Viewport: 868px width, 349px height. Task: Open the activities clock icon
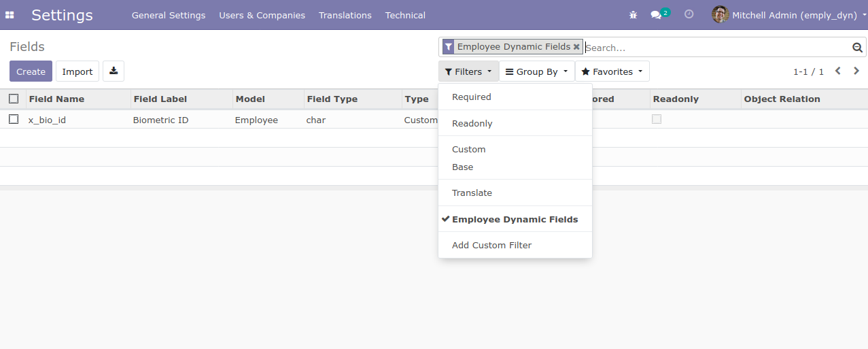tap(689, 14)
